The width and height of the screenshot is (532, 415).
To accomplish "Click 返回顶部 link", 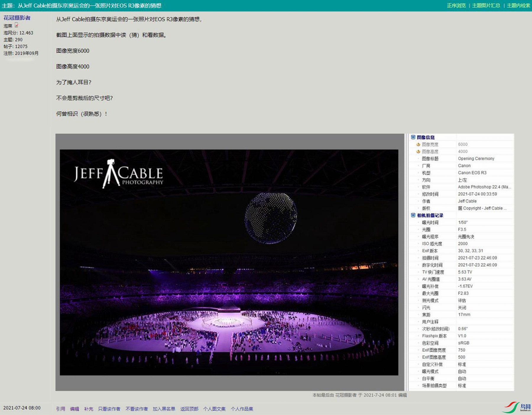I will [189, 409].
